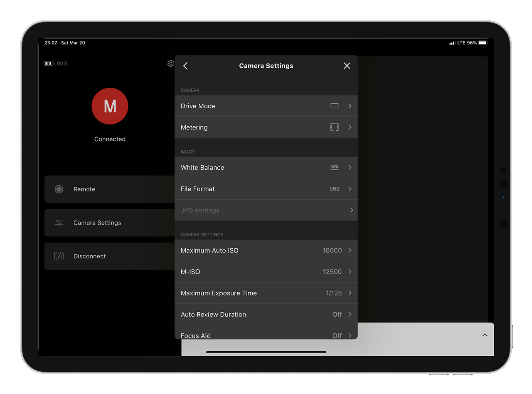Open the Focus Aid setting
532x394 pixels.
pos(266,333)
